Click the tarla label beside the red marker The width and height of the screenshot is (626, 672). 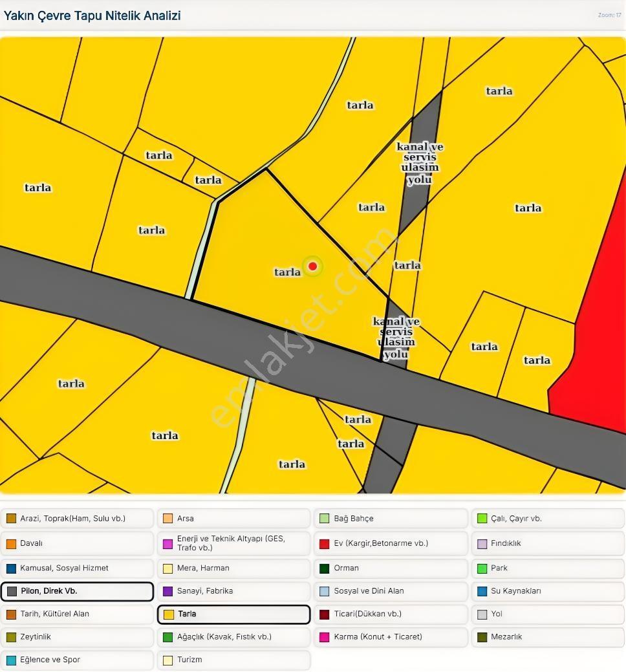288,272
